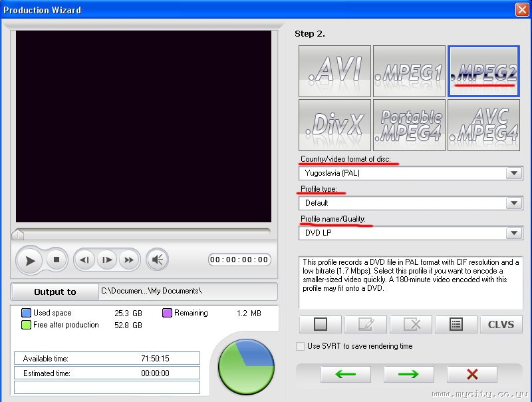Click the fast forward button
Image resolution: width=532 pixels, height=402 pixels.
tap(128, 260)
